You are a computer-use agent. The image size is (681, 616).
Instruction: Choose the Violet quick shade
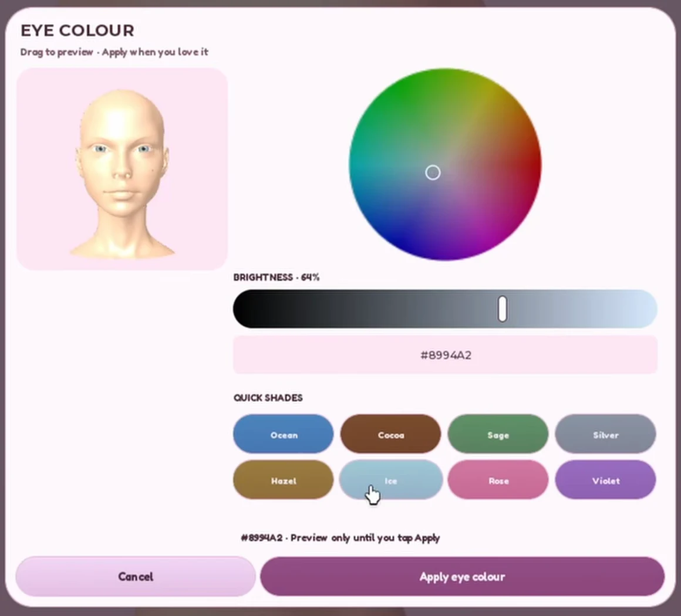605,480
